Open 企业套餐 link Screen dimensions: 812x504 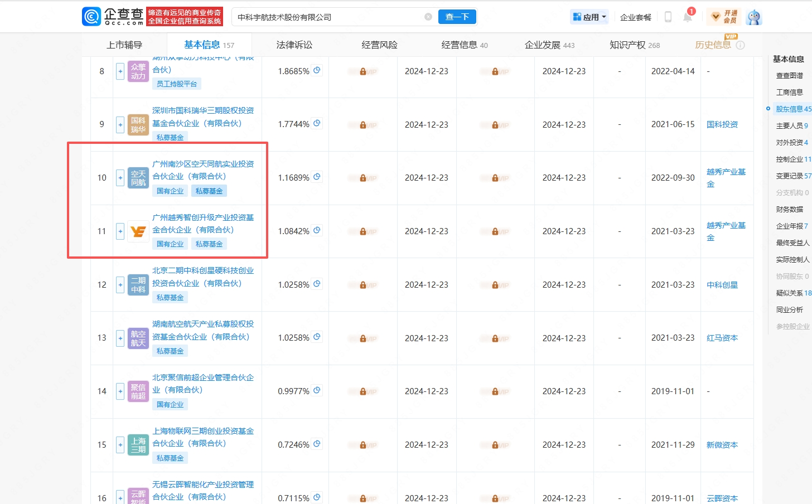coord(636,17)
